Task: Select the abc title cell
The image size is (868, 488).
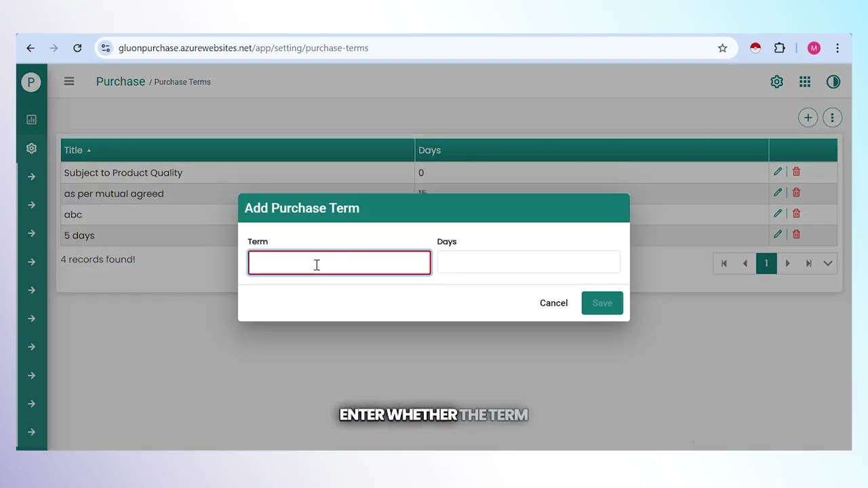Action: [149, 214]
